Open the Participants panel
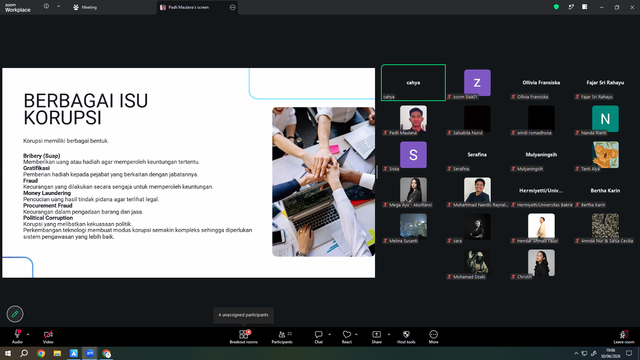Screen dimensions: 640x360 click(282, 337)
